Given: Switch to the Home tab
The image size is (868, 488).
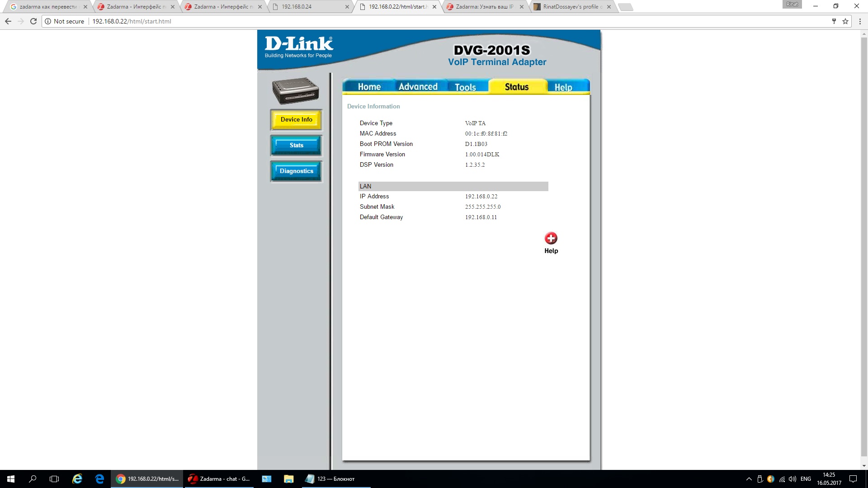Looking at the screenshot, I should 369,87.
